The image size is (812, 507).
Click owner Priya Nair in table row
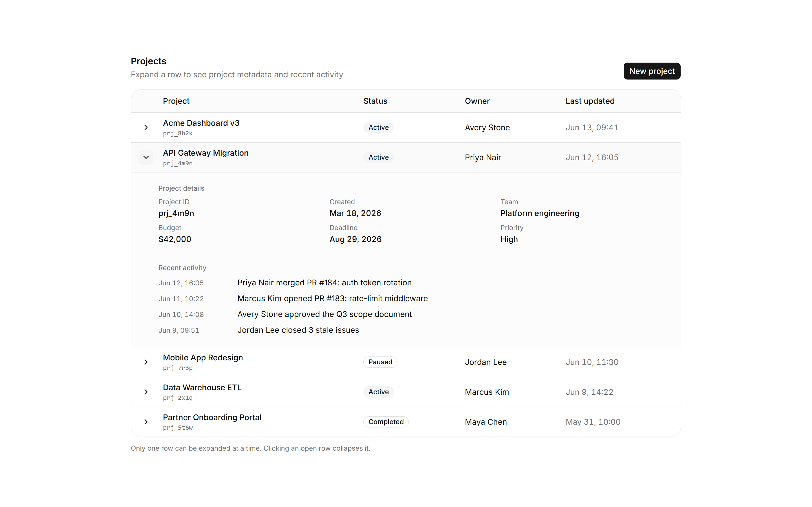(482, 157)
